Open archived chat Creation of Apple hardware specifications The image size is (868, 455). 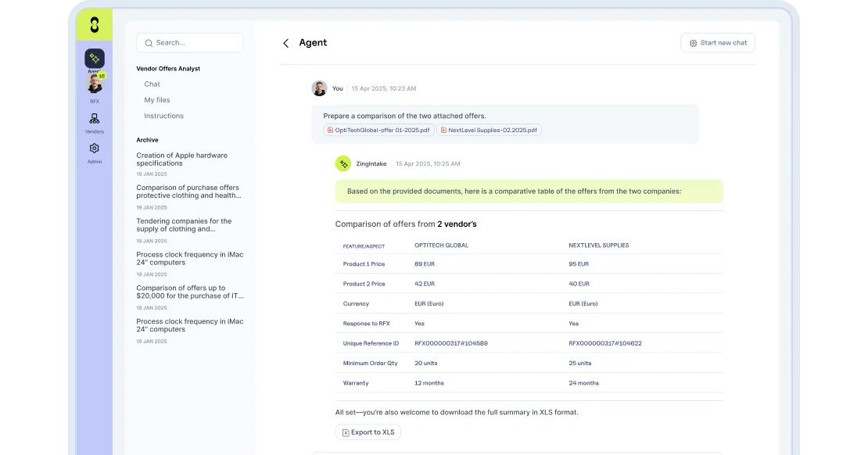point(182,159)
